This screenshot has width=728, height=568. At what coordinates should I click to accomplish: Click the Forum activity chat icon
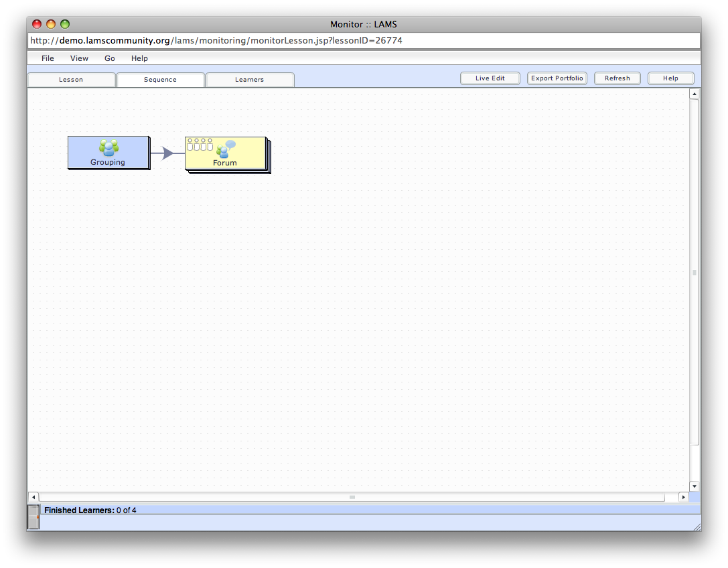click(x=226, y=149)
